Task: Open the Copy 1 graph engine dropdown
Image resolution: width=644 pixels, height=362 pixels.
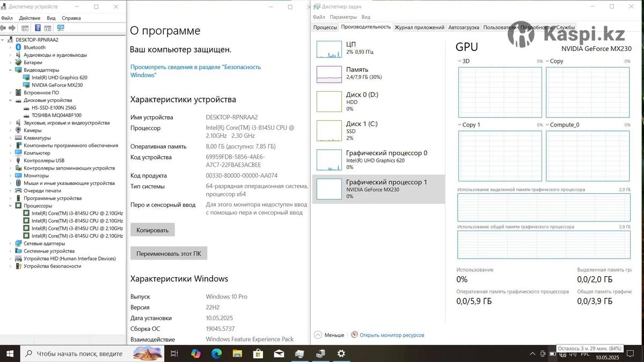Action: coord(460,124)
